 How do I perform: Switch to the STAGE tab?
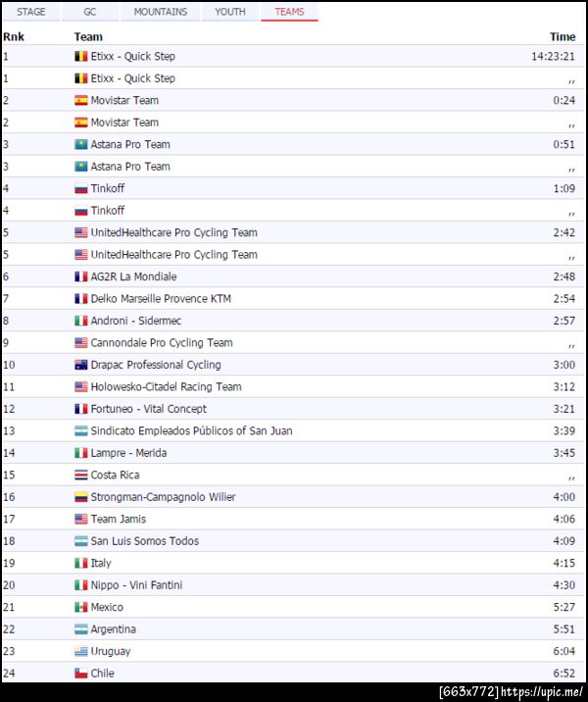[31, 12]
